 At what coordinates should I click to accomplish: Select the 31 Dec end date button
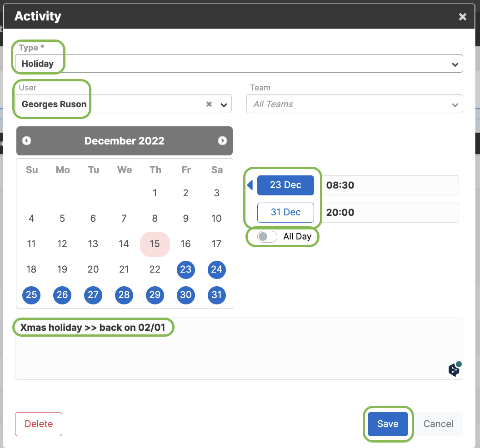coord(285,212)
